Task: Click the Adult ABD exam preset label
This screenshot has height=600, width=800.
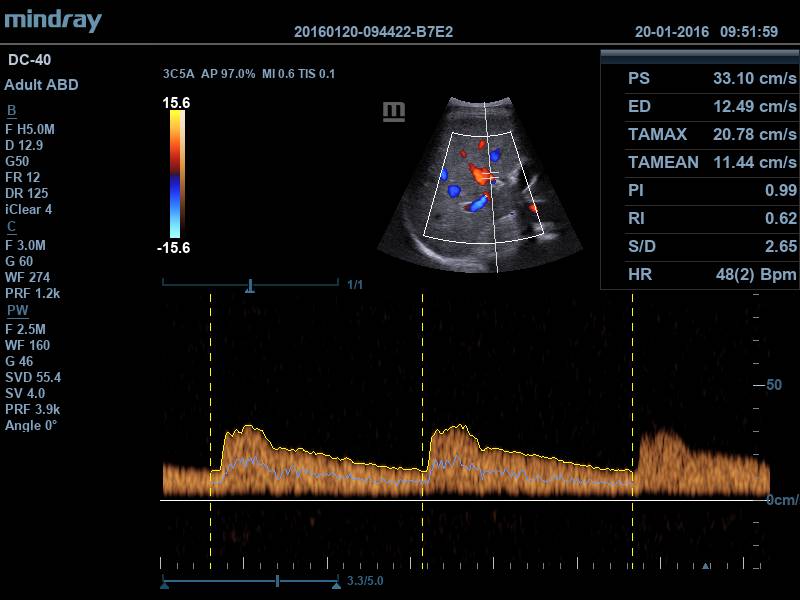Action: 41,85
